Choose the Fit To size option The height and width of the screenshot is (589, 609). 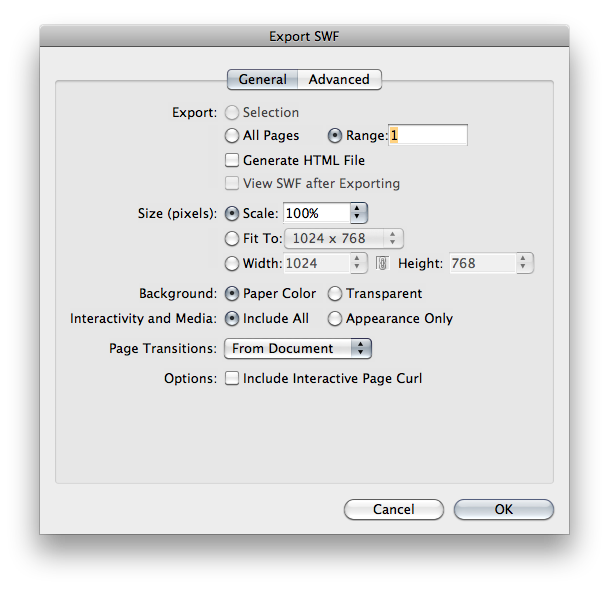[233, 239]
